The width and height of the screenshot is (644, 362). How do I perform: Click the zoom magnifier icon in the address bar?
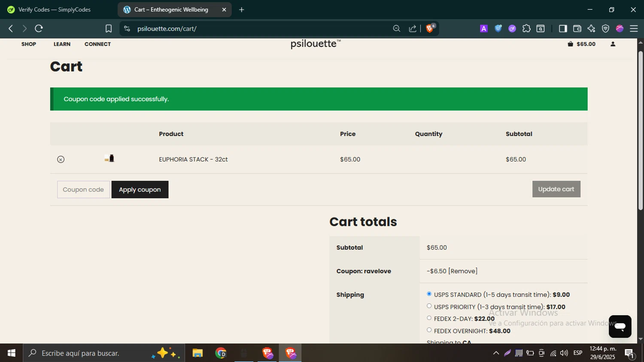click(x=397, y=29)
